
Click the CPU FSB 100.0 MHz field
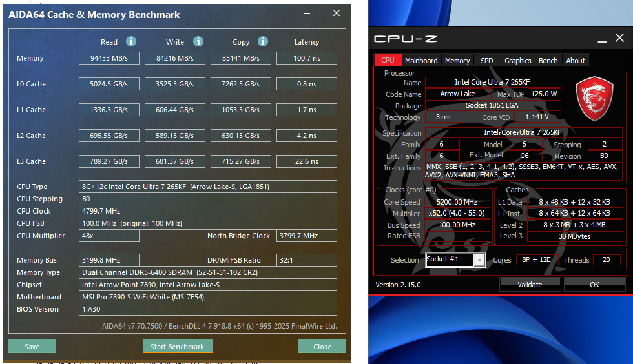[x=208, y=223]
